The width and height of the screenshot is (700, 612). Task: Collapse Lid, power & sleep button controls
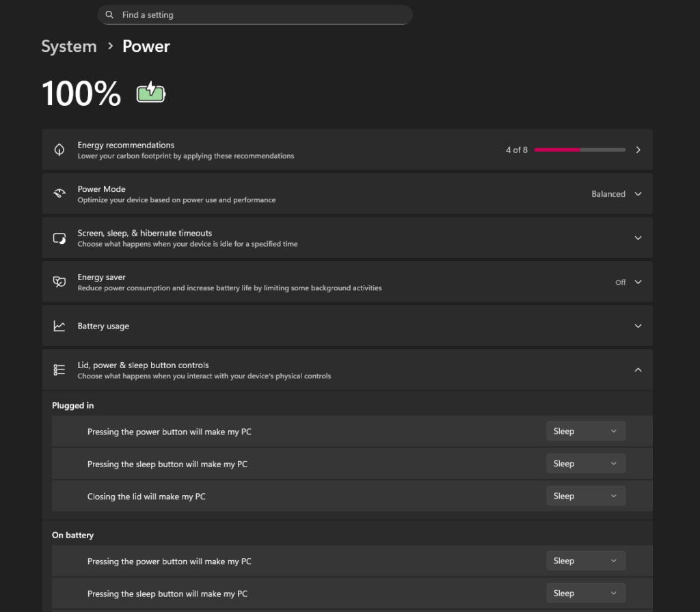point(638,370)
